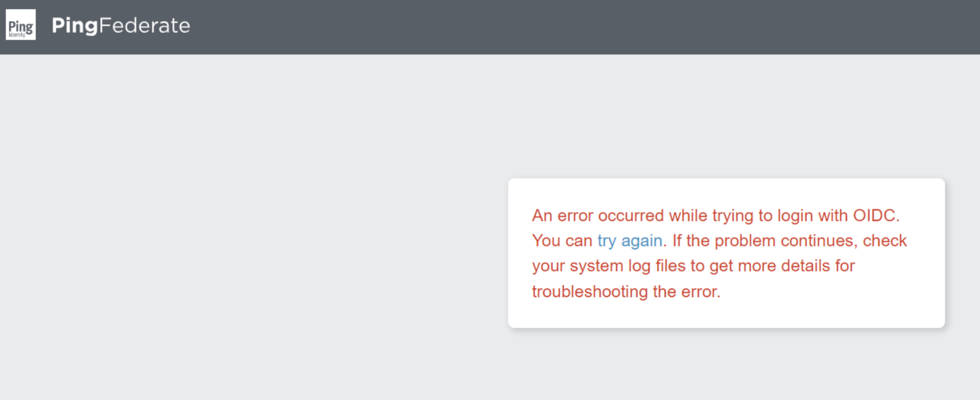Click the "OIDC" word in the error message

[x=874, y=216]
